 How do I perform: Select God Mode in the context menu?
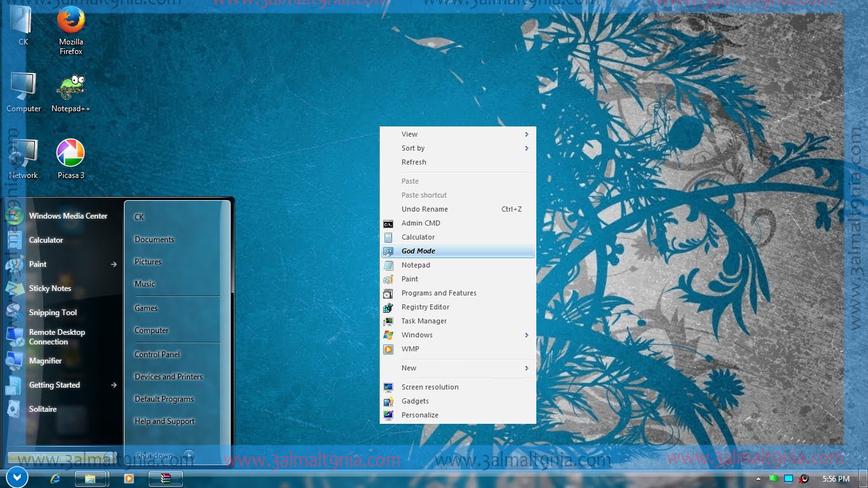(418, 250)
